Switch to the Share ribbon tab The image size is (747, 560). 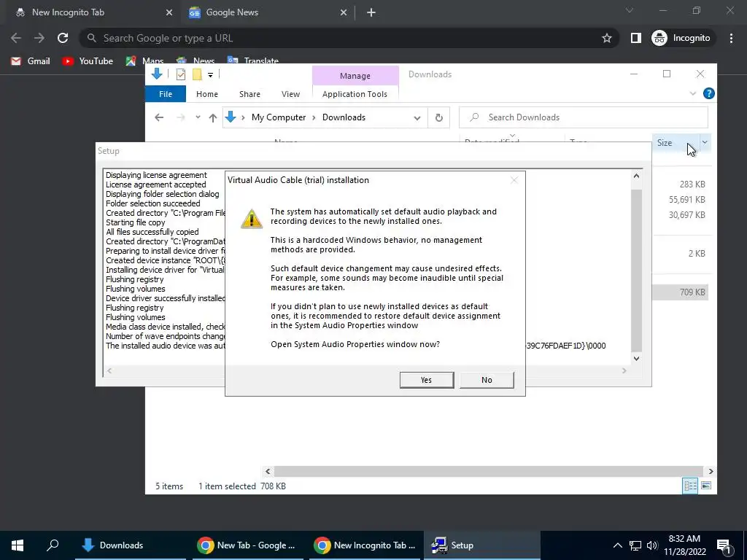pos(249,94)
